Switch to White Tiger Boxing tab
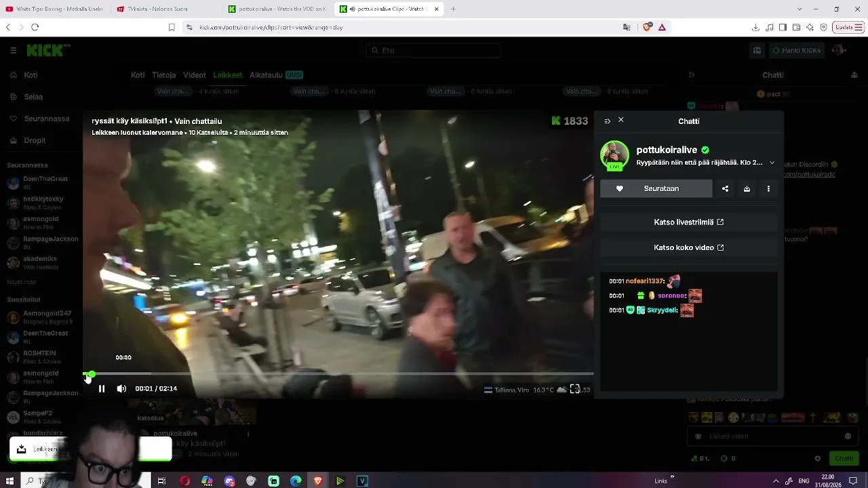The height and width of the screenshot is (488, 868). 54,9
